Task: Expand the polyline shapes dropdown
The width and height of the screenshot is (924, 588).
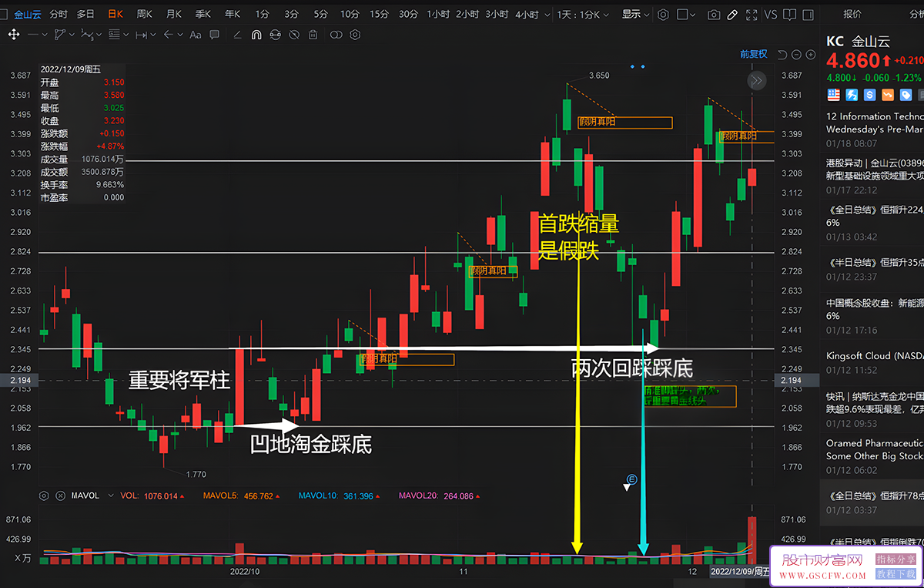Action: 72,35
